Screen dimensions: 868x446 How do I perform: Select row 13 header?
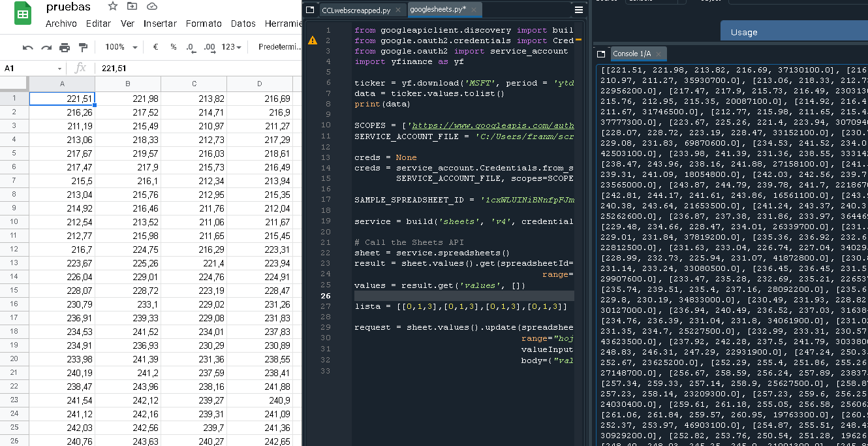click(14, 263)
